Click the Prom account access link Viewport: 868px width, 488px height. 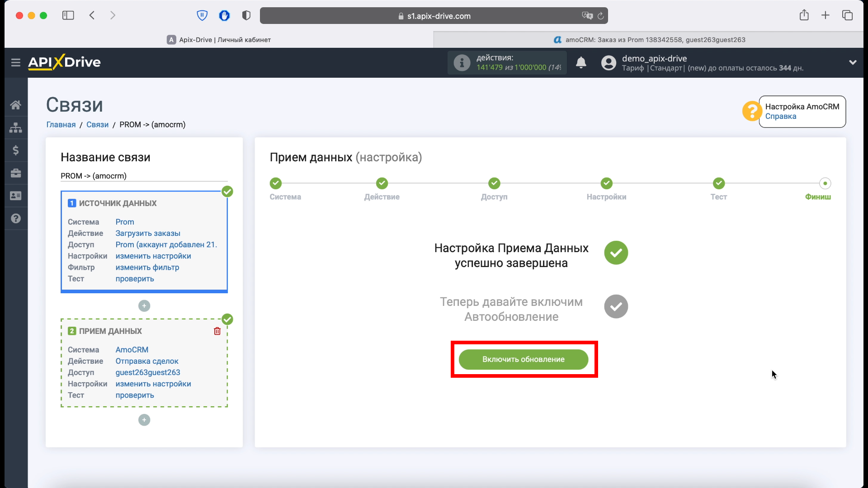166,244
